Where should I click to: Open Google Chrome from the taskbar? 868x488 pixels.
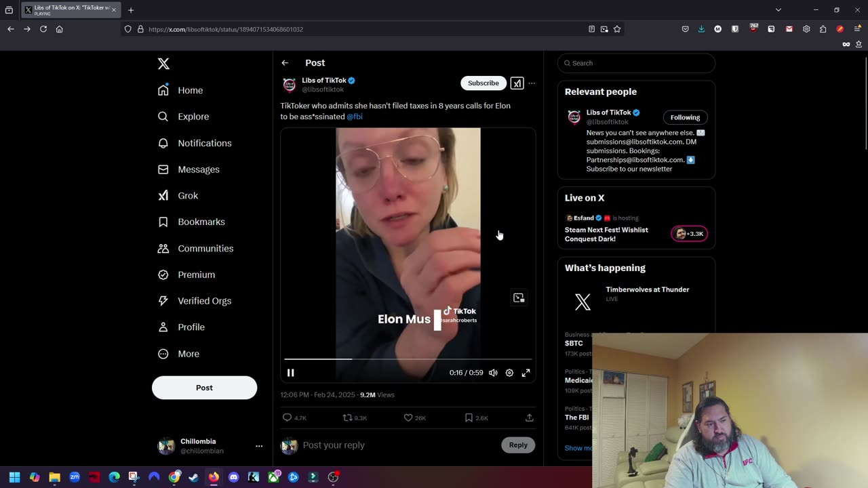(174, 477)
